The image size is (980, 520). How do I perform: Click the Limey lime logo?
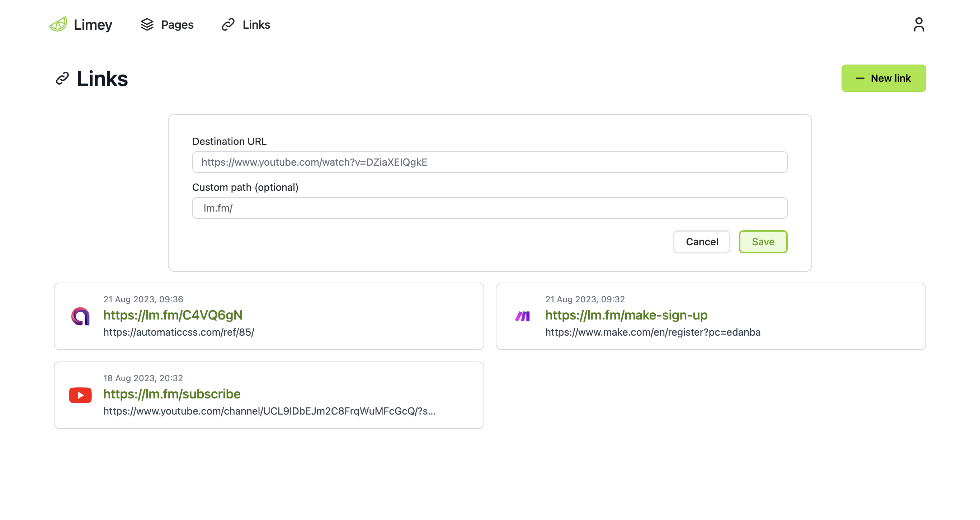pyautogui.click(x=58, y=24)
